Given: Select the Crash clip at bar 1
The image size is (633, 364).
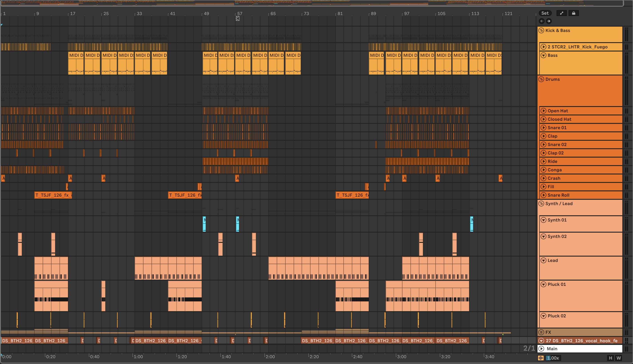Looking at the screenshot, I should click(x=3, y=178).
